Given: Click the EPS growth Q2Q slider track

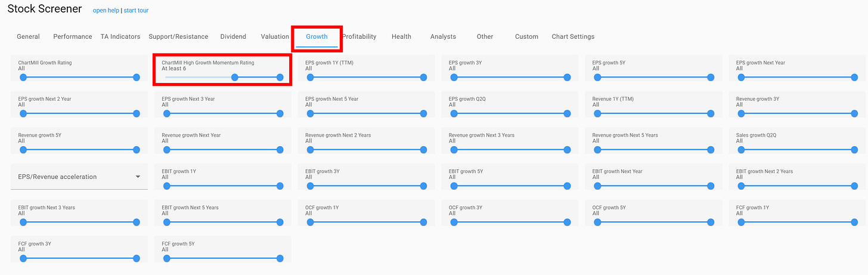Looking at the screenshot, I should 510,114.
